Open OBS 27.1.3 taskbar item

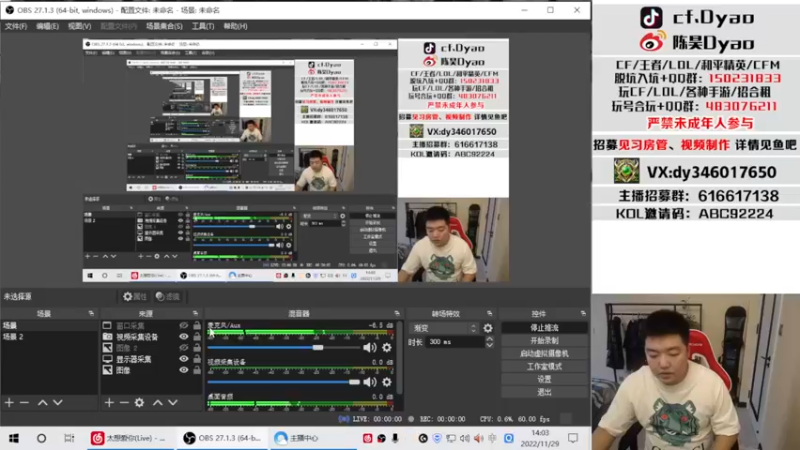pyautogui.click(x=222, y=438)
